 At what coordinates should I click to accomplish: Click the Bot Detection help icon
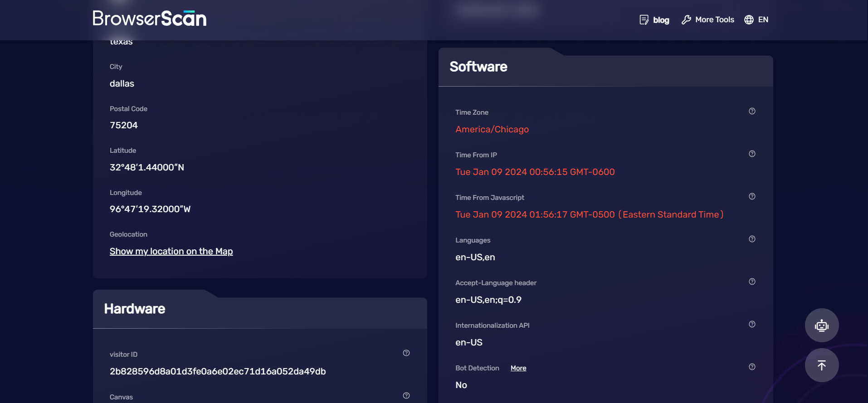pos(752,367)
